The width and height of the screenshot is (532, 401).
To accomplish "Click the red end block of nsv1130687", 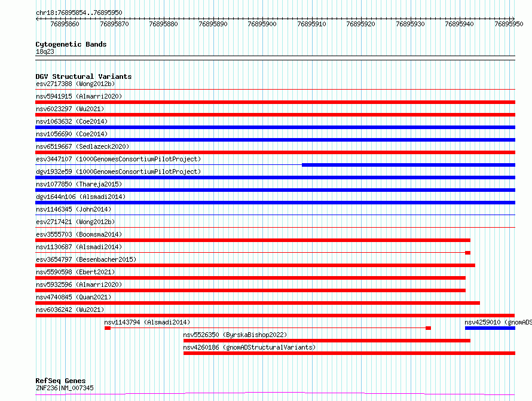I will [468, 253].
